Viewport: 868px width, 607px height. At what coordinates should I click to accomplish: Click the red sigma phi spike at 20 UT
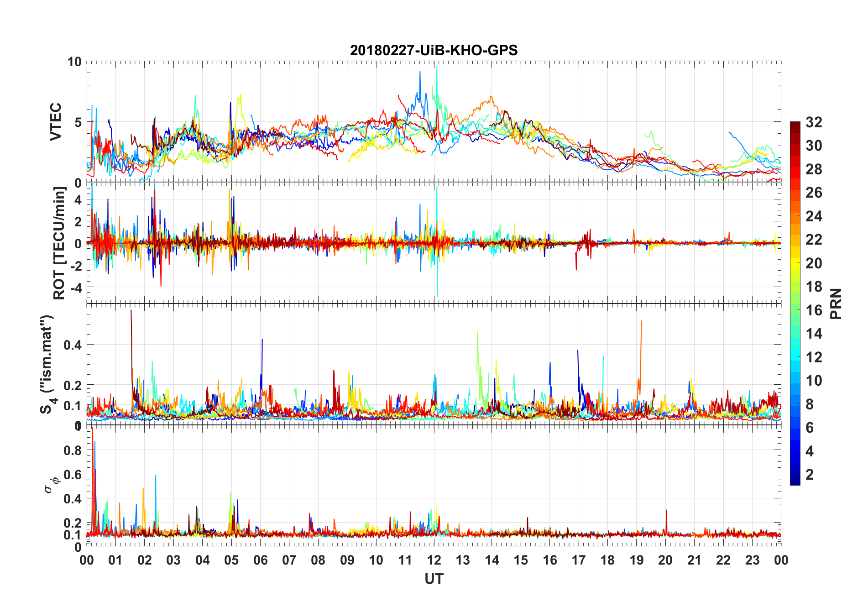coord(666,511)
